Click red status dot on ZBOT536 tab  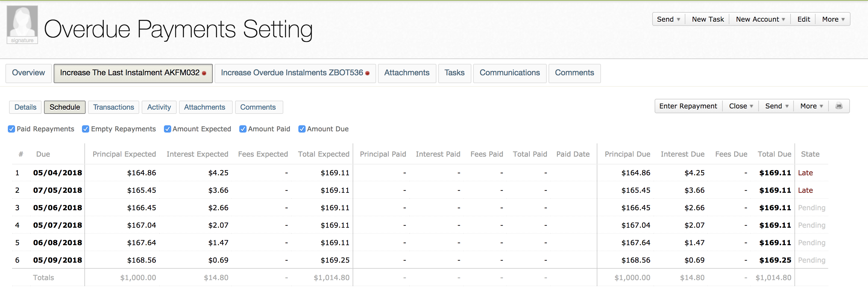pos(367,73)
